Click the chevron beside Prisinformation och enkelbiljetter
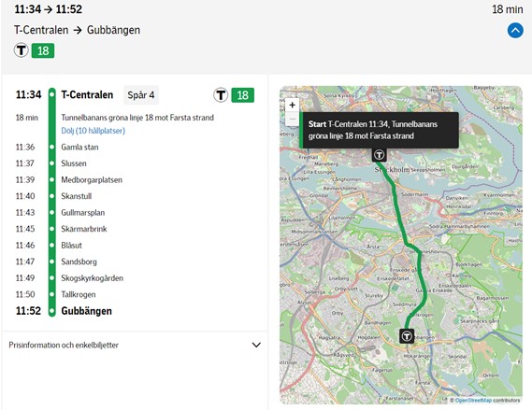Image resolution: width=532 pixels, height=410 pixels. click(256, 345)
